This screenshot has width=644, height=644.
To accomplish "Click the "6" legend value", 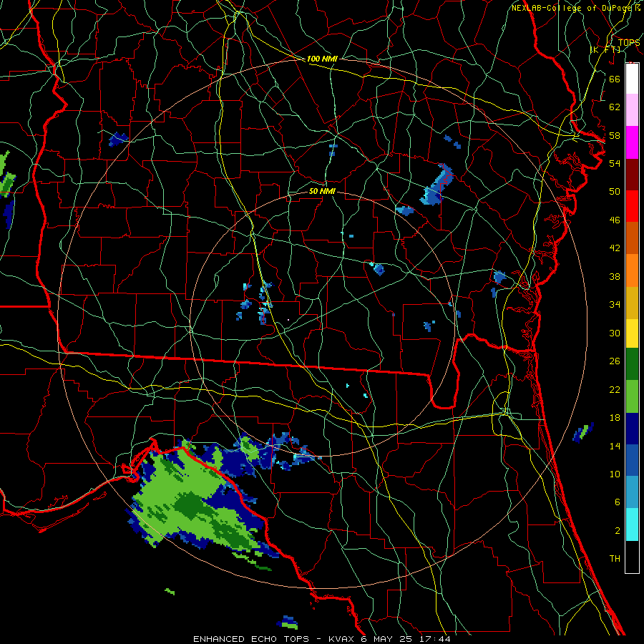I will 617,502.
